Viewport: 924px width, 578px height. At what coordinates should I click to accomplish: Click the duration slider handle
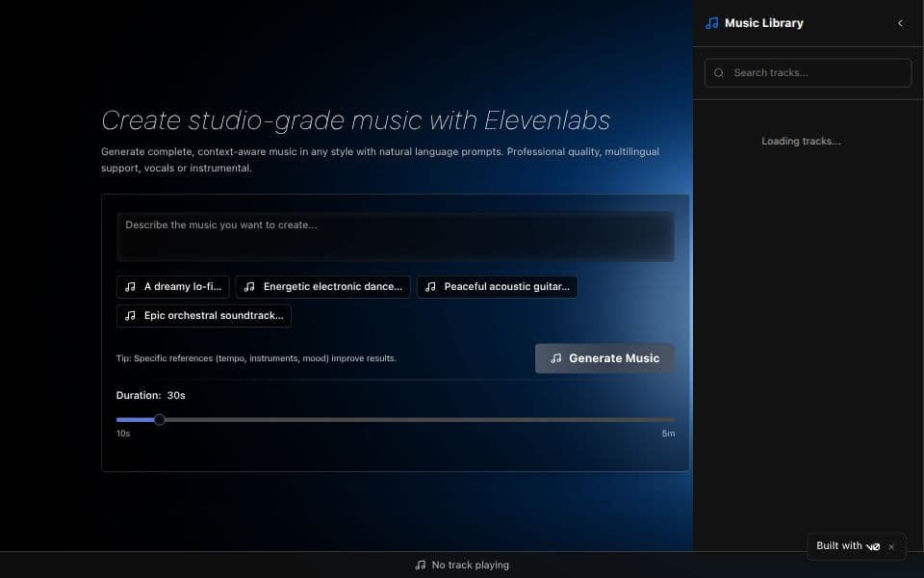click(159, 420)
